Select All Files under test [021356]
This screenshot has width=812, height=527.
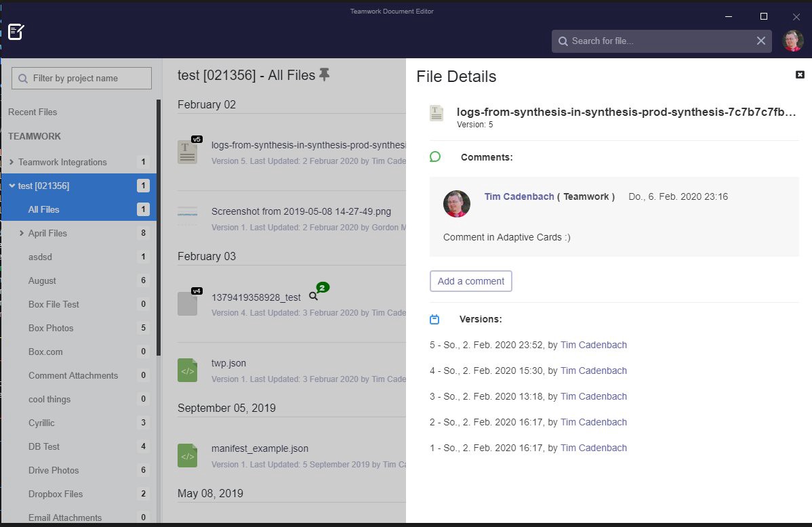click(79, 209)
